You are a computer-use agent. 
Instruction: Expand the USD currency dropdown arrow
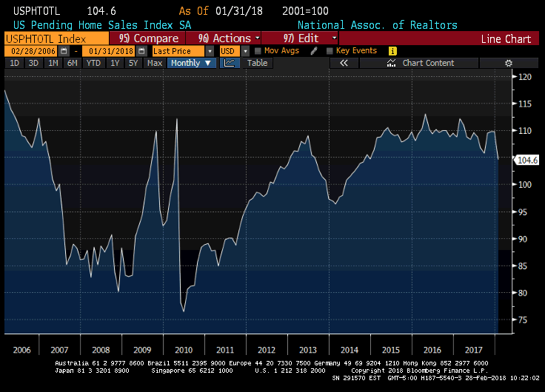coord(245,51)
